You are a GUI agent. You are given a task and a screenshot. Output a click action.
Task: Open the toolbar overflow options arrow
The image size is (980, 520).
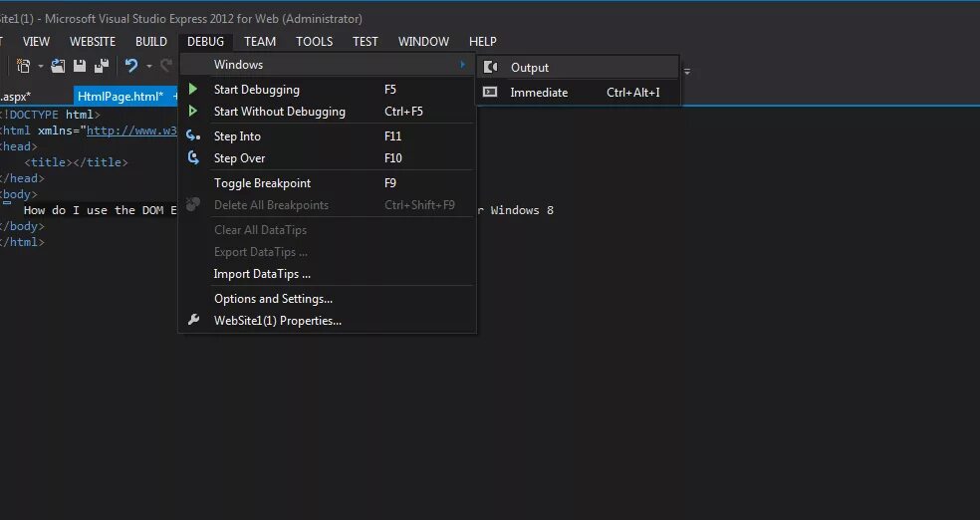[x=687, y=72]
